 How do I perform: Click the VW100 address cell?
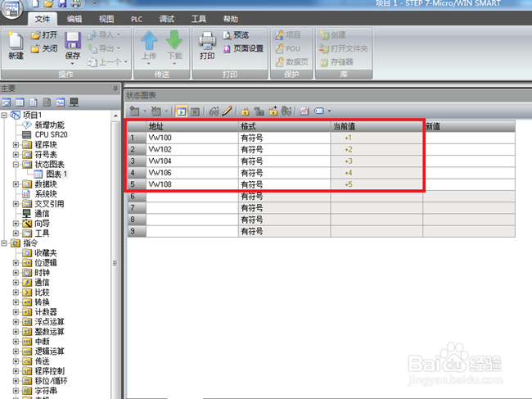[x=192, y=138]
